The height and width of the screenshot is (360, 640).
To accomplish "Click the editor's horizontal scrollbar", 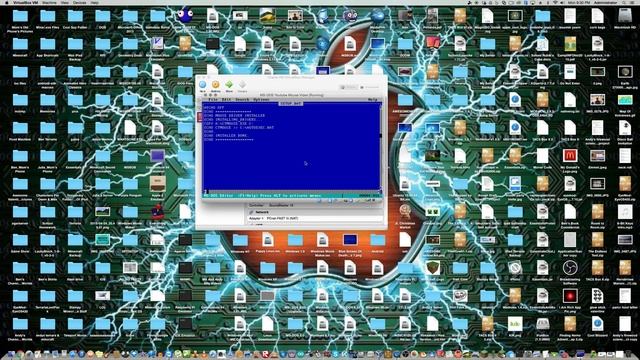I will [x=292, y=192].
